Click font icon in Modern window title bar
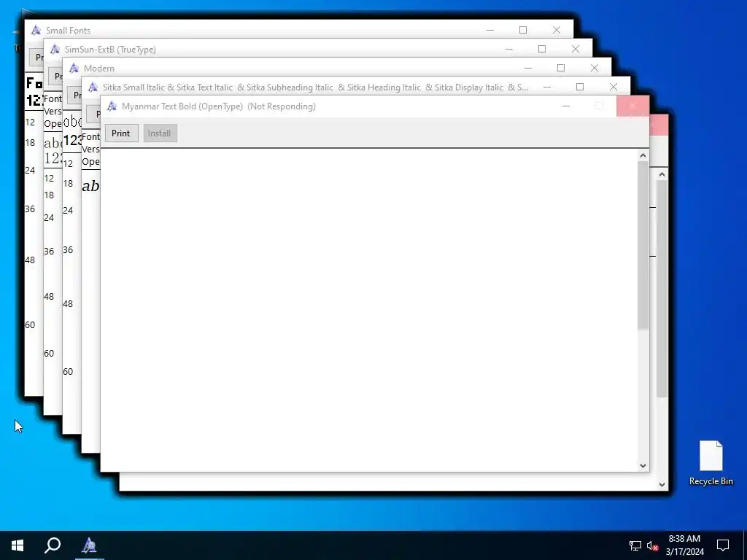747x560 pixels. (74, 68)
